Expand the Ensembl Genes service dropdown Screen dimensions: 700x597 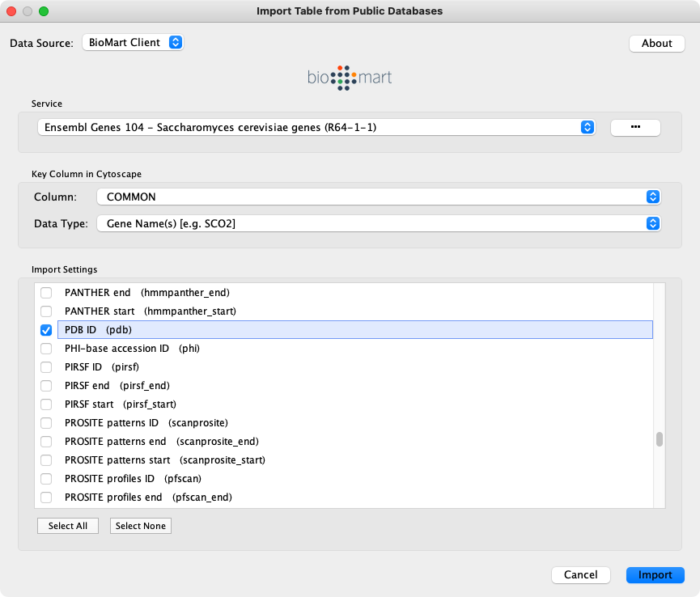(x=316, y=128)
